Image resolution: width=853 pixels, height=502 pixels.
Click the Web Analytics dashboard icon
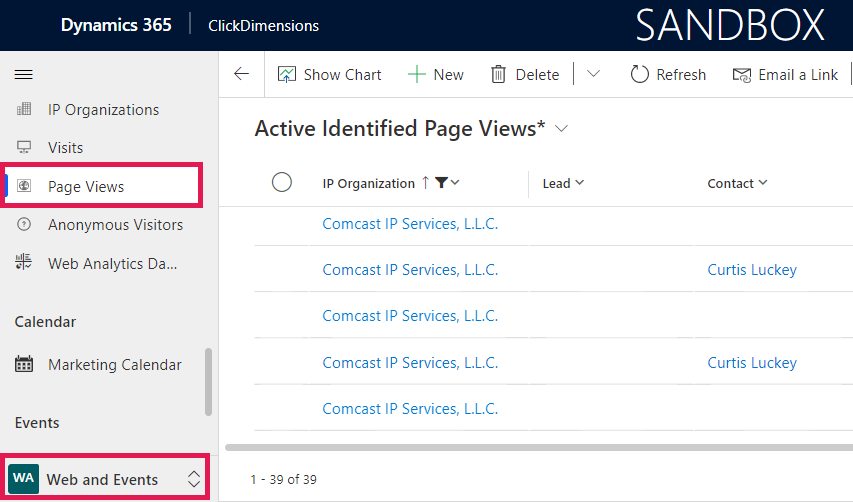[x=23, y=262]
